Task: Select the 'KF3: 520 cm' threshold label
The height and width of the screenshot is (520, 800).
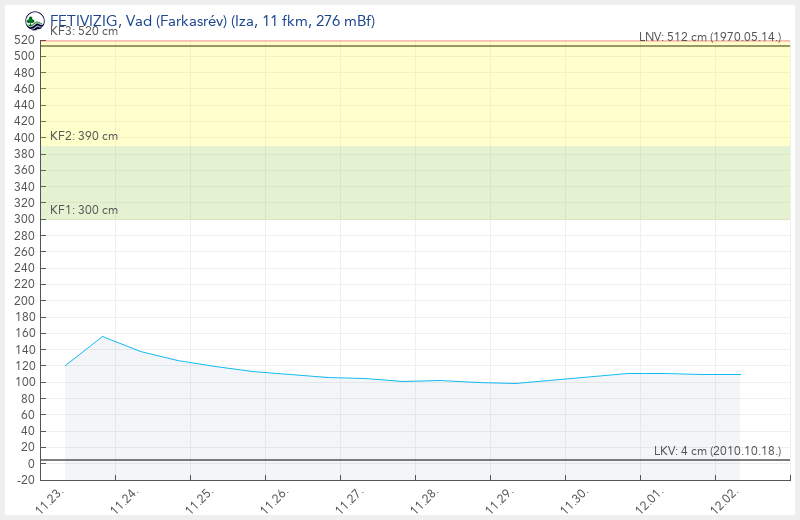Action: pyautogui.click(x=83, y=32)
